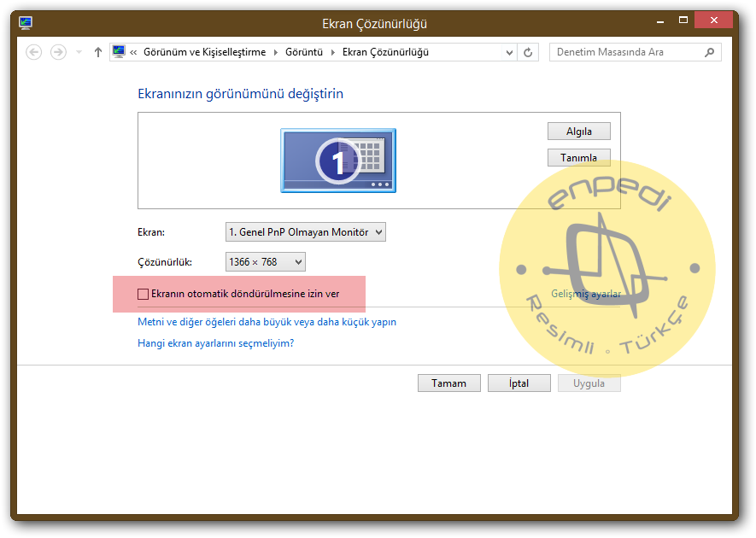The width and height of the screenshot is (756, 538).
Task: Enable Ekranın otomatik döndürülmesine izin ver
Action: (x=144, y=294)
